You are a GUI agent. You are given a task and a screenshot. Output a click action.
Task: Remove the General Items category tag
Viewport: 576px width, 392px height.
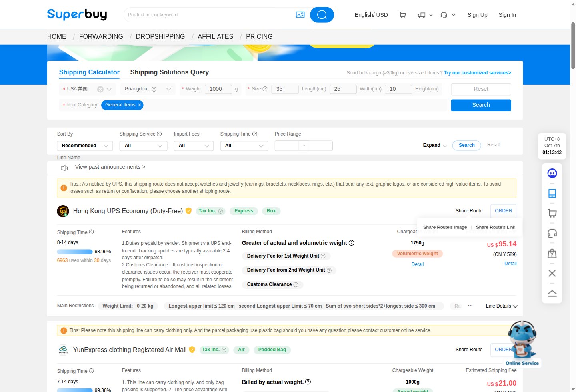(140, 105)
